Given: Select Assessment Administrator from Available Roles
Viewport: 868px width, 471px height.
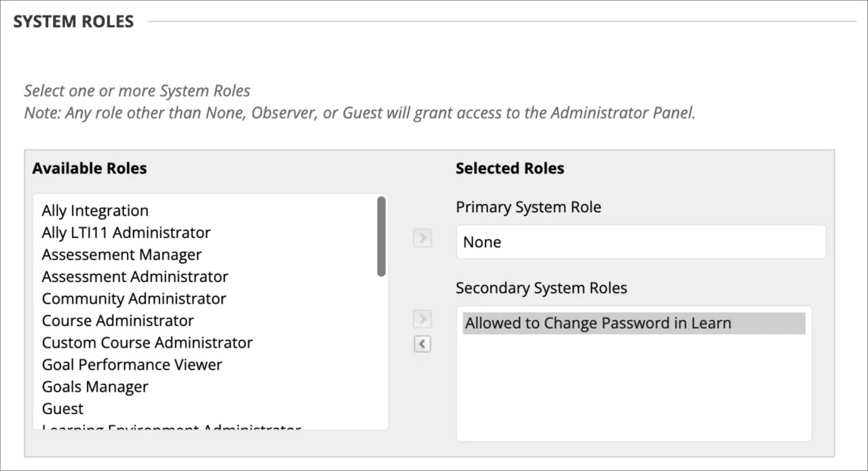Looking at the screenshot, I should [135, 277].
